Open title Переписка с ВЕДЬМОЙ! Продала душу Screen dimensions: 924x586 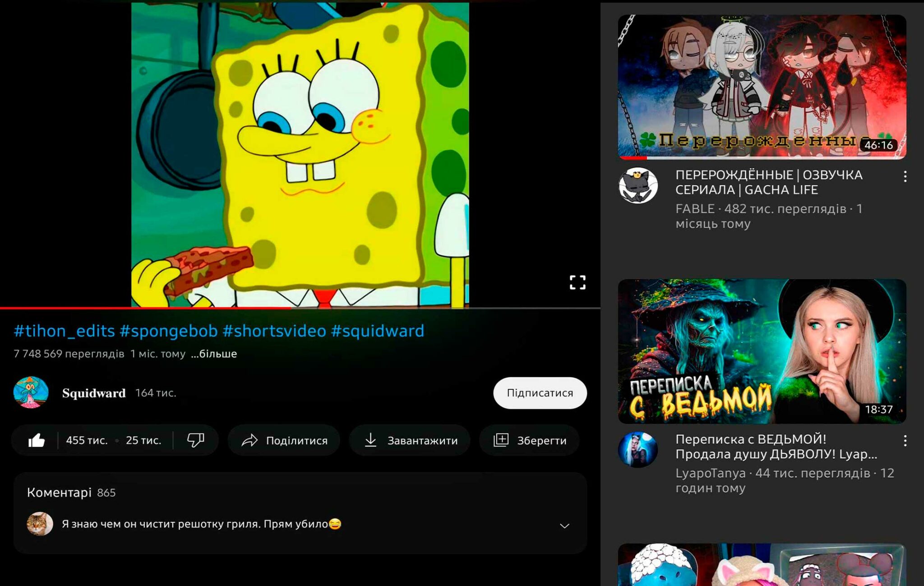(776, 447)
